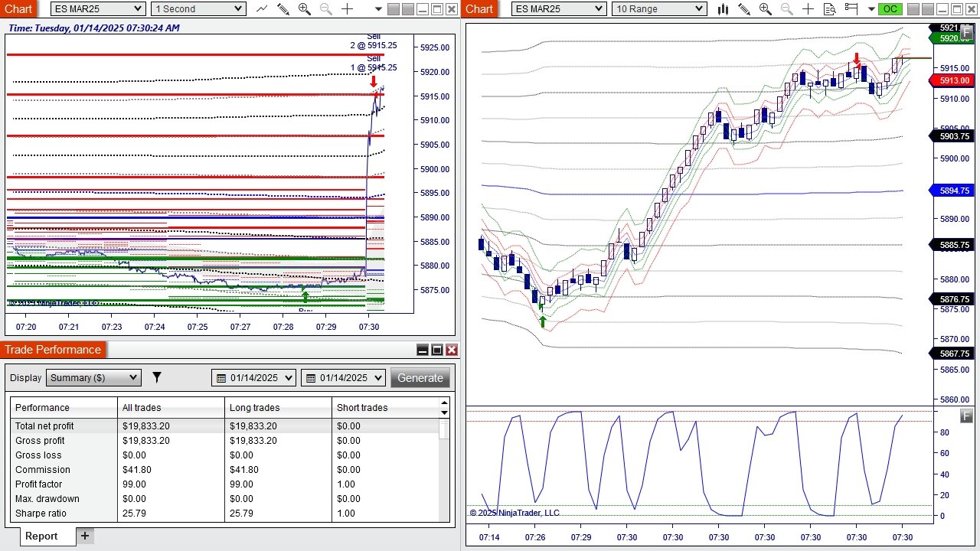Image resolution: width=980 pixels, height=551 pixels.
Task: Click the filter funnel in Trade Performance
Action: [157, 377]
